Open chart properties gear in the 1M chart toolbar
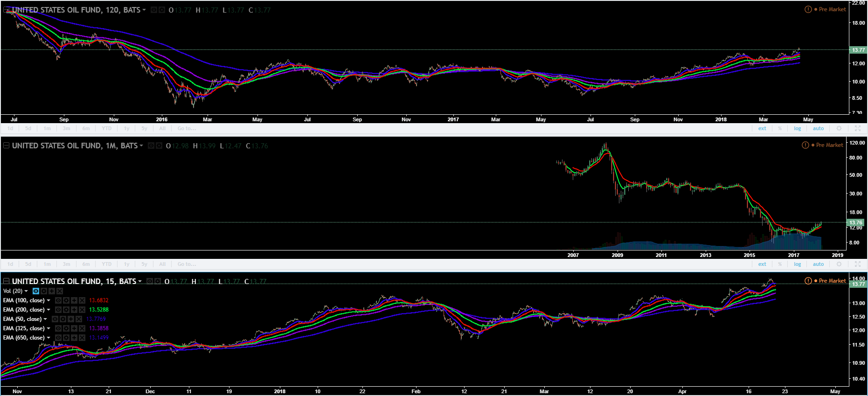868x396 pixels. pos(839,264)
